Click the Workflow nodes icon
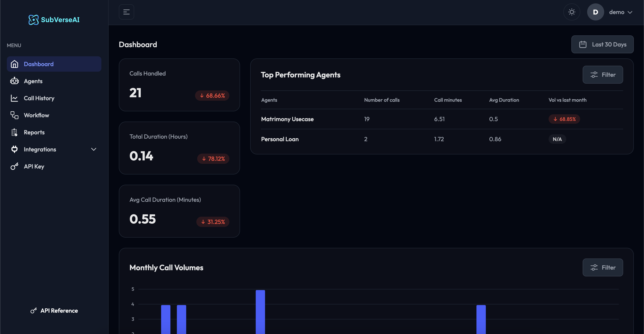This screenshot has height=334, width=644. coord(14,115)
